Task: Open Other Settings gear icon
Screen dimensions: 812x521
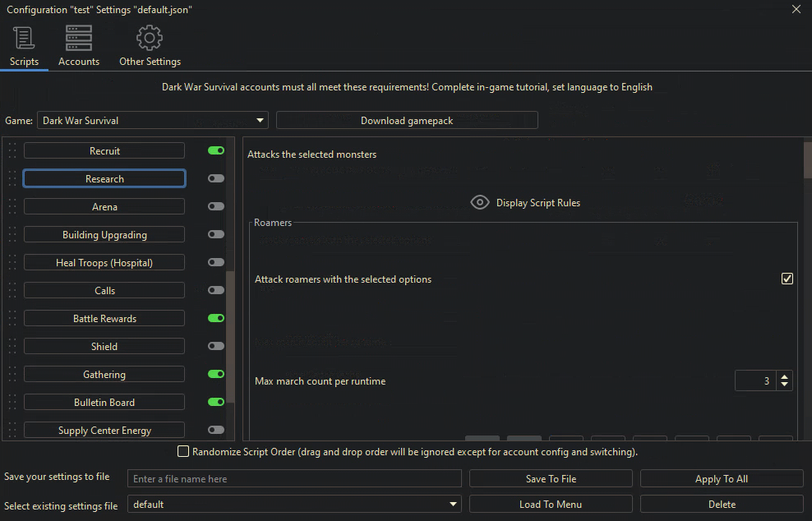Action: click(x=150, y=39)
